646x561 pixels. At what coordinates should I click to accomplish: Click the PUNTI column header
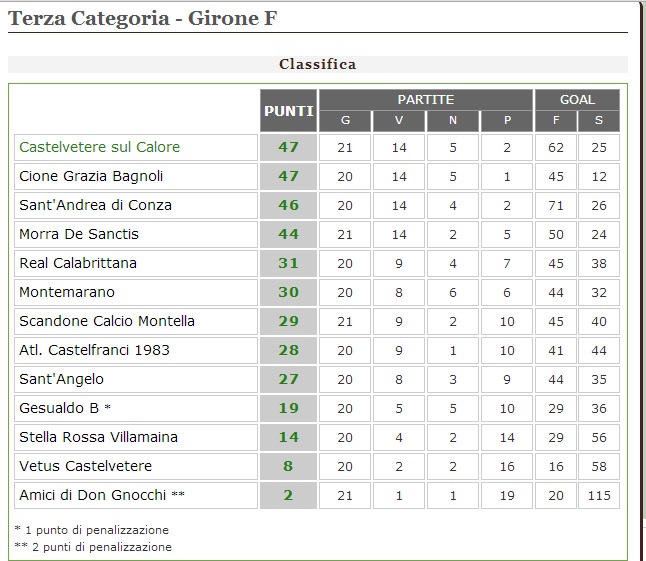click(x=289, y=110)
